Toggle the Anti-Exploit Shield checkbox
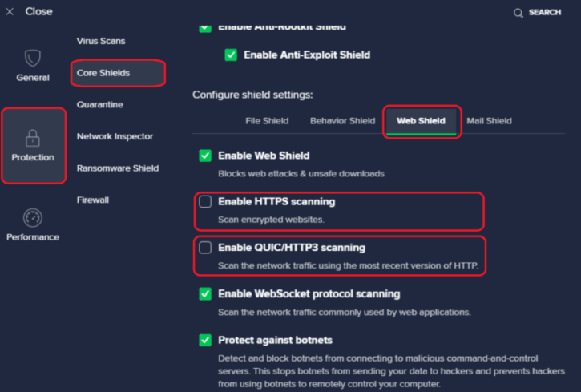581x392 pixels. point(231,55)
